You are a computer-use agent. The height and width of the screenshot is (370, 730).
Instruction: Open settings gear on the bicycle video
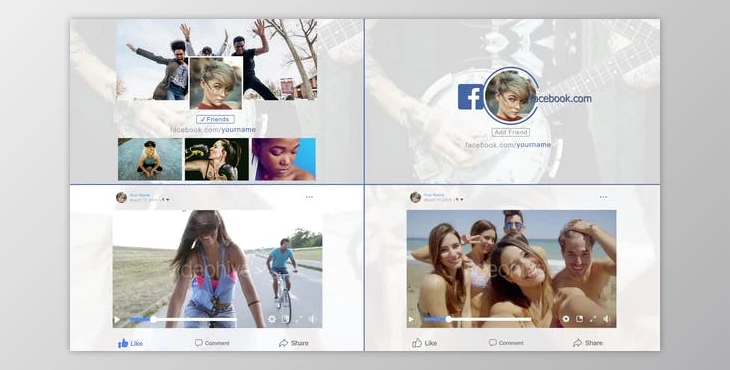(272, 319)
